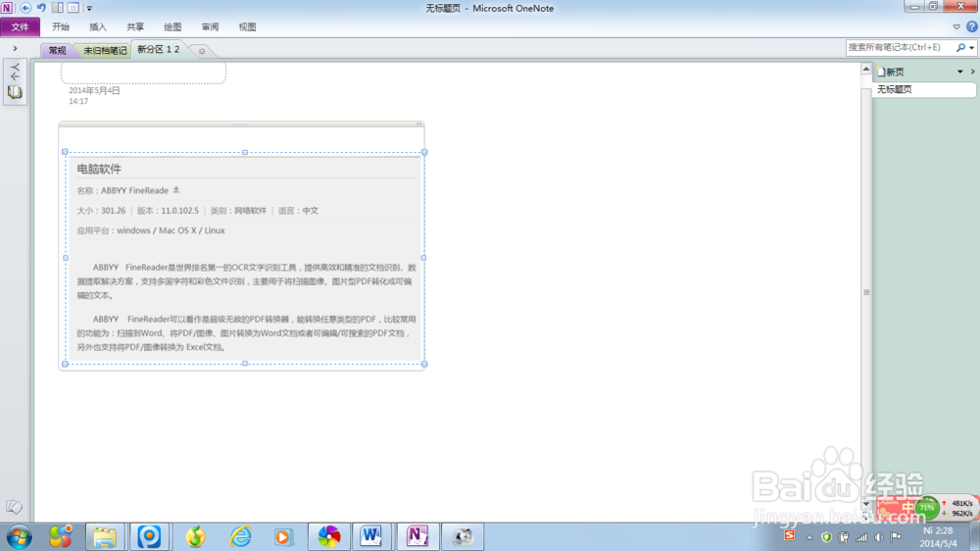980x551 pixels.
Task: Click the page title dotted box
Action: click(x=143, y=73)
